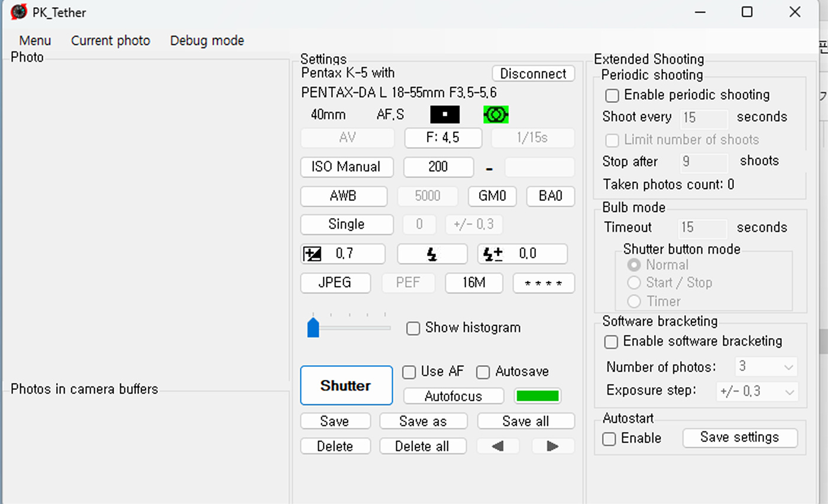
Task: Click the disabled AV exposure mode button
Action: 347,138
